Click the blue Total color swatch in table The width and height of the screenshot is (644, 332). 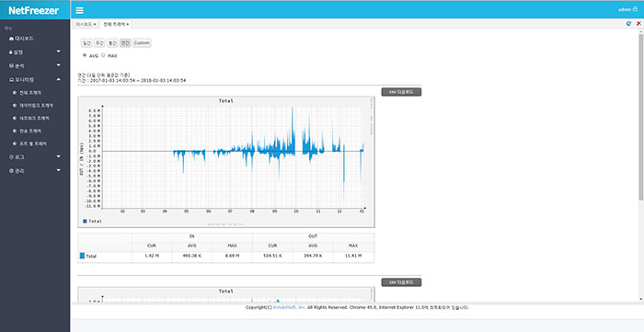pyautogui.click(x=82, y=256)
